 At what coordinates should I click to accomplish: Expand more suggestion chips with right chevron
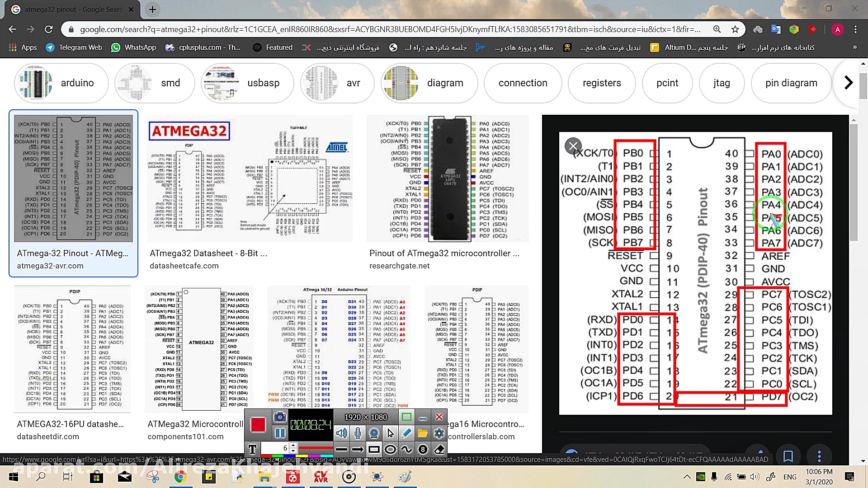tap(848, 83)
